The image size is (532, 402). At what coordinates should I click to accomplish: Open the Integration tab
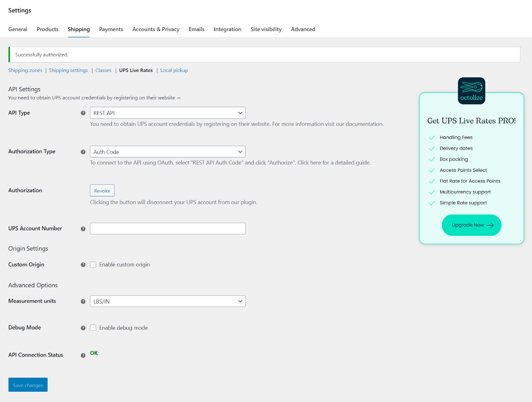point(227,29)
